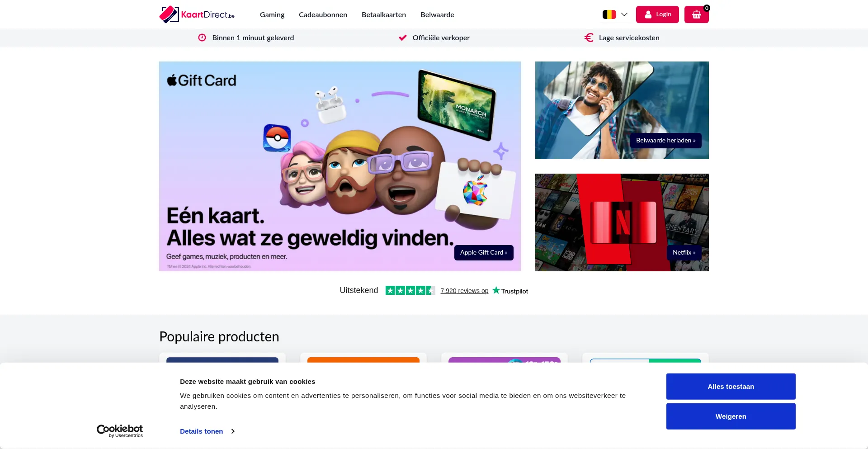
Task: Click the Trustpilot star rating
Action: coord(410,290)
